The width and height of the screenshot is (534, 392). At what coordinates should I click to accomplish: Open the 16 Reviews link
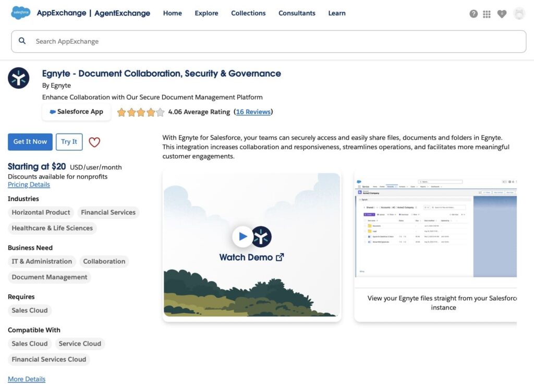[253, 112]
